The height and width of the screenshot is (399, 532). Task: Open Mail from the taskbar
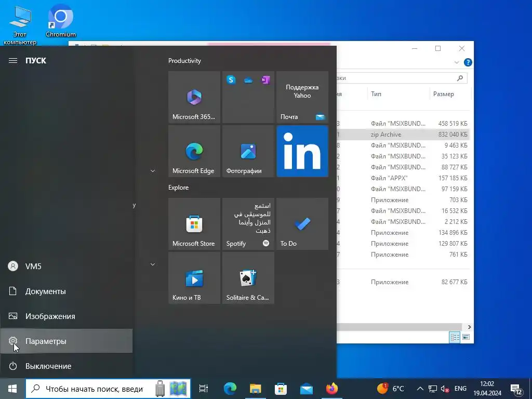[x=307, y=389]
